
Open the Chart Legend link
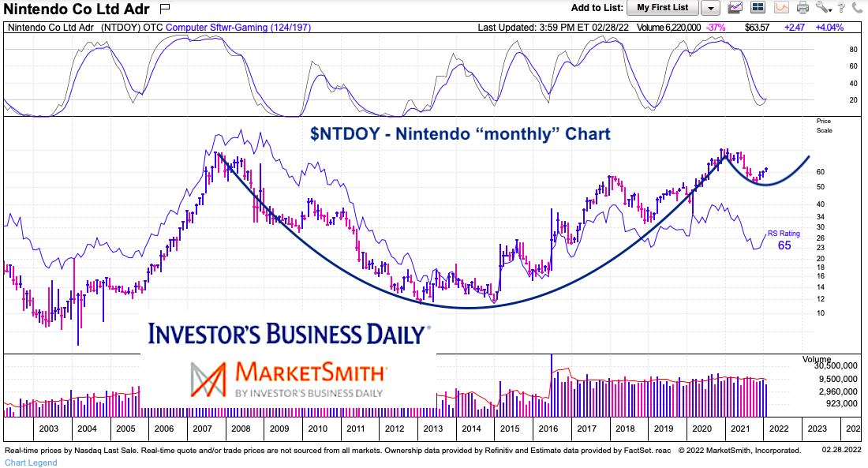(x=31, y=462)
